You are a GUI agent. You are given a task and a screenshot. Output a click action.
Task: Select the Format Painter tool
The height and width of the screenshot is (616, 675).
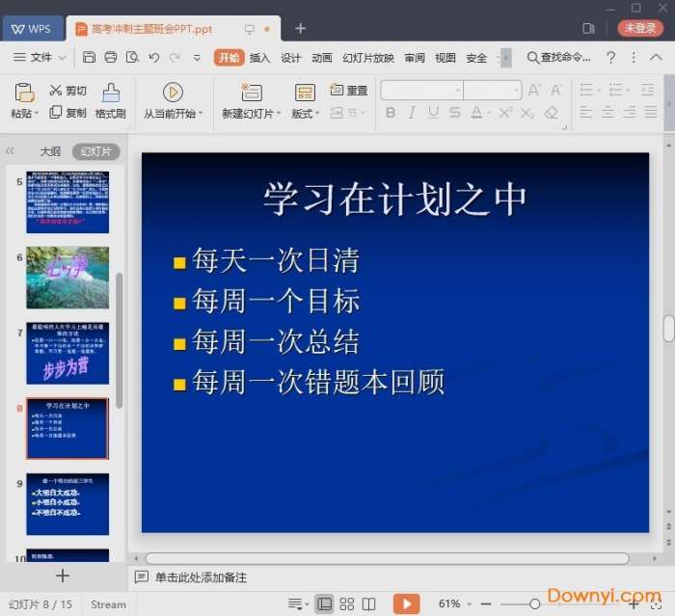(111, 101)
